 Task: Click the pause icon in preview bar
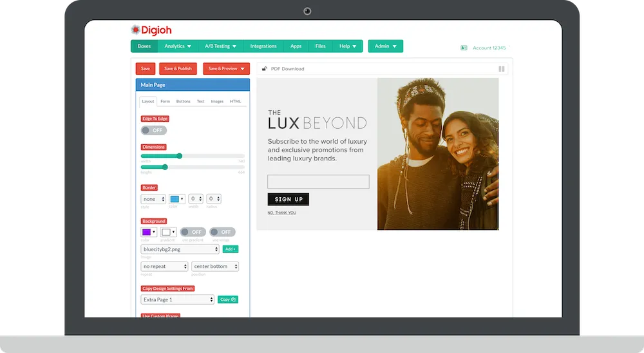tap(502, 69)
